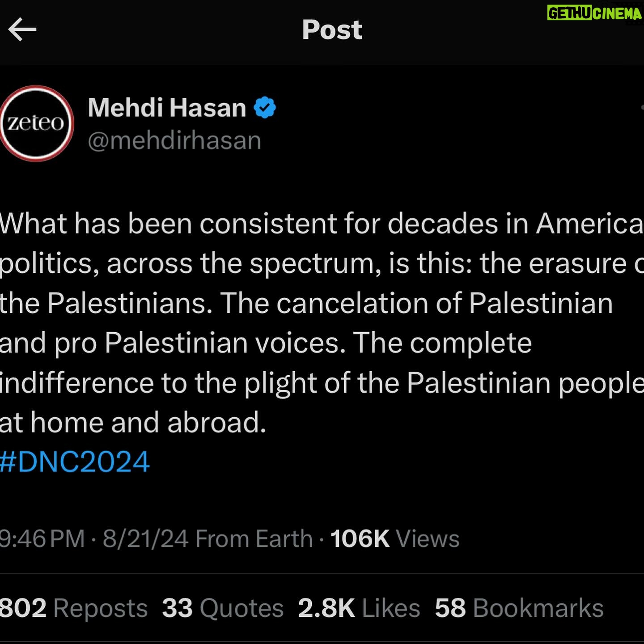The image size is (644, 644).
Task: Open the 802 Reposts list
Action: pos(74,608)
